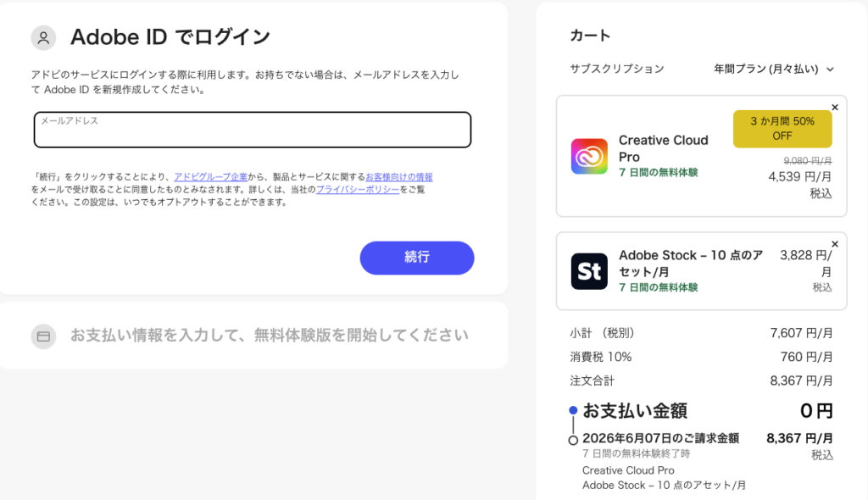This screenshot has height=500, width=868.
Task: Open the お客様向けの情報 link
Action: 399,177
